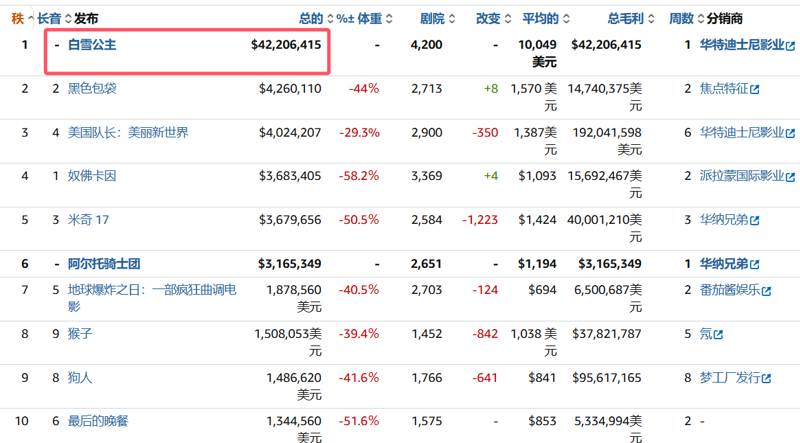Visit the 梦工厂发行 distributor link
Image resolution: width=800 pixels, height=443 pixels.
[x=730, y=378]
